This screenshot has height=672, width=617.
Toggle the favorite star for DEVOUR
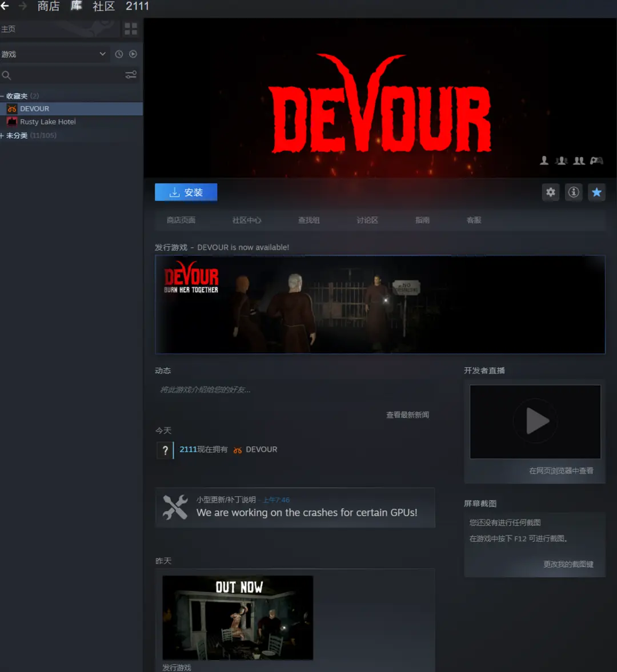(596, 192)
